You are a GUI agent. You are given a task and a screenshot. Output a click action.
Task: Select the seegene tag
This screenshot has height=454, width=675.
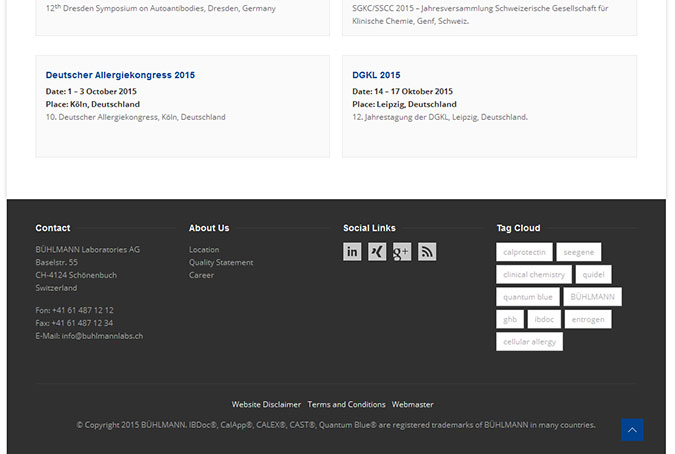[579, 252]
